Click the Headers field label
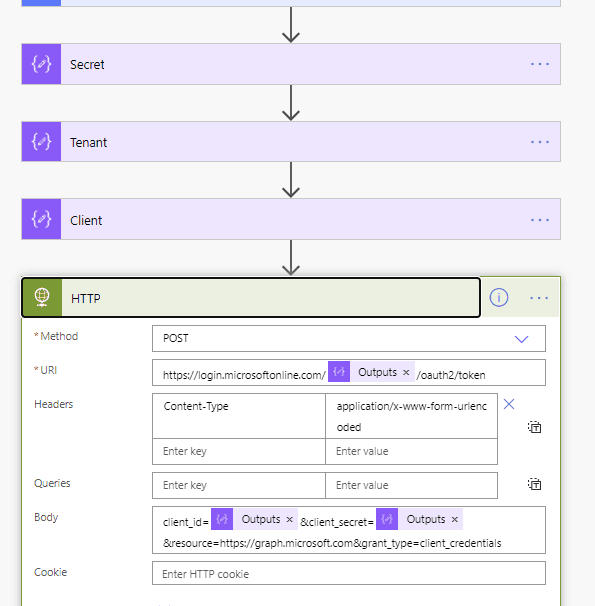This screenshot has height=606, width=595. [x=53, y=404]
